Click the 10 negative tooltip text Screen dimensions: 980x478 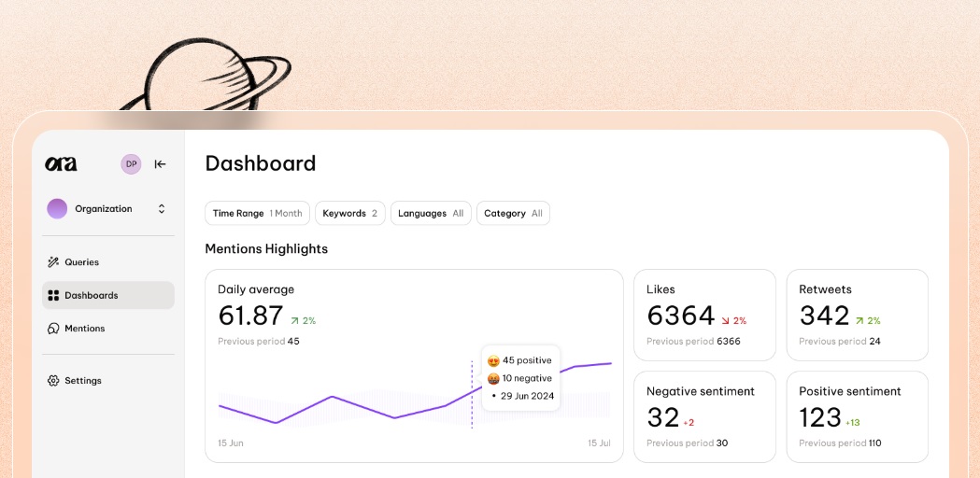pos(527,378)
